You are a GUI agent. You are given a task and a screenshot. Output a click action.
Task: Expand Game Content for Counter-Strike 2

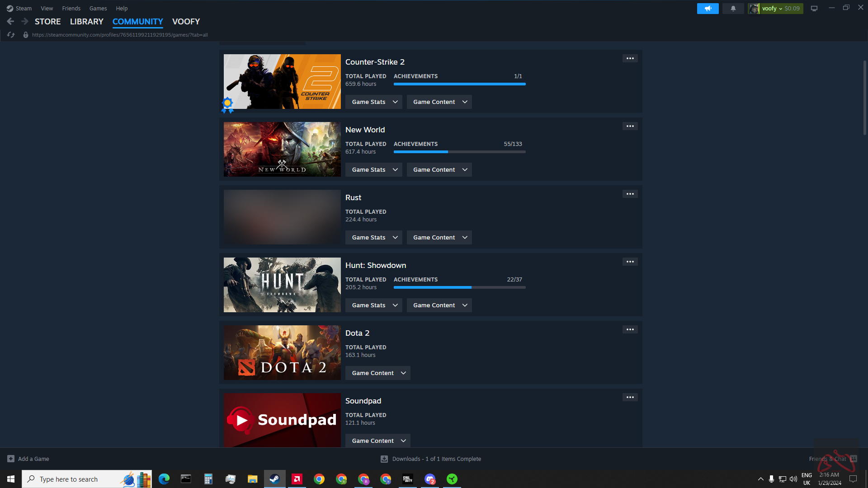(x=439, y=102)
